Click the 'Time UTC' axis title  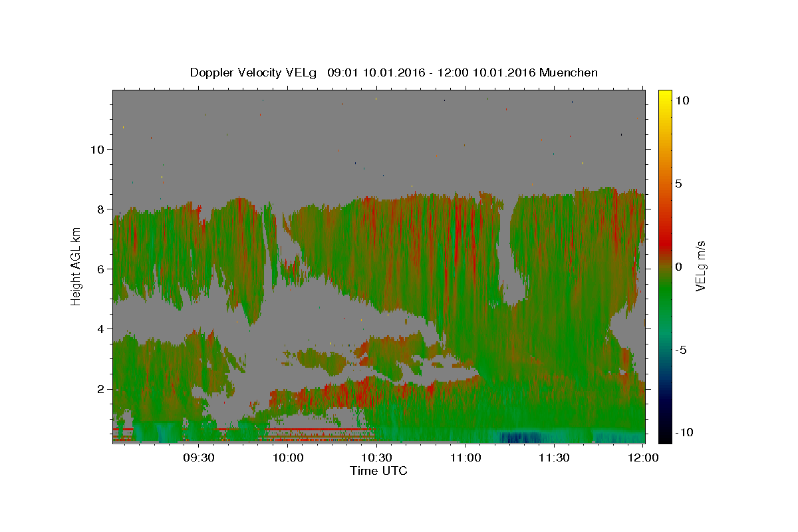pos(378,471)
